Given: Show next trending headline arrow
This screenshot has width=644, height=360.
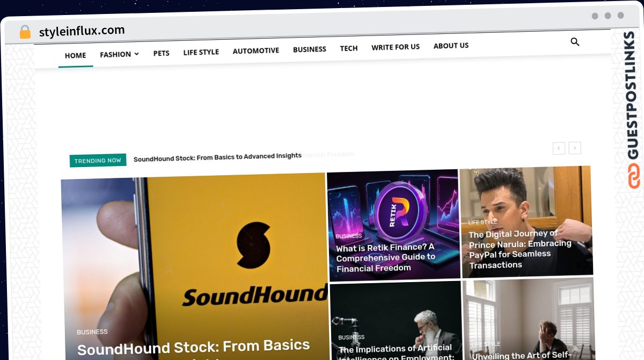Looking at the screenshot, I should tap(575, 148).
